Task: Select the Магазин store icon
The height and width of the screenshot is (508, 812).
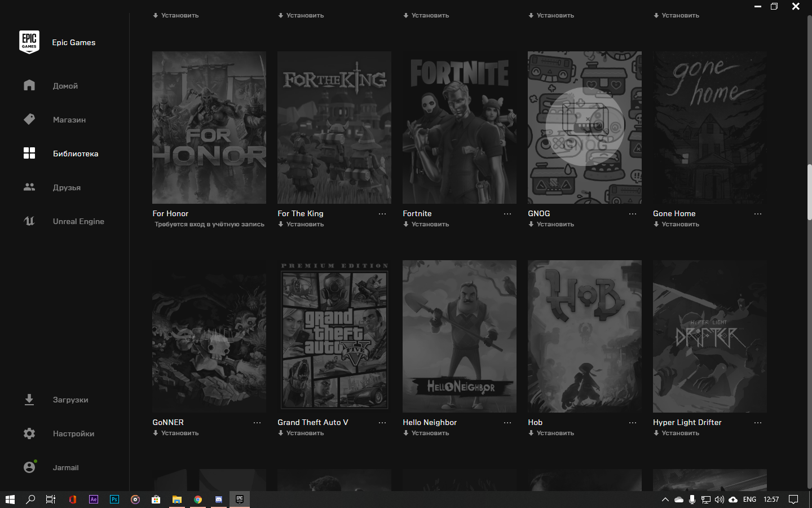Action: point(29,119)
